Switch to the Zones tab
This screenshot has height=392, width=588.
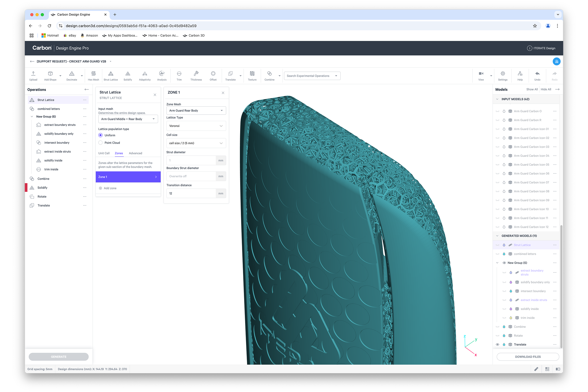(x=119, y=153)
